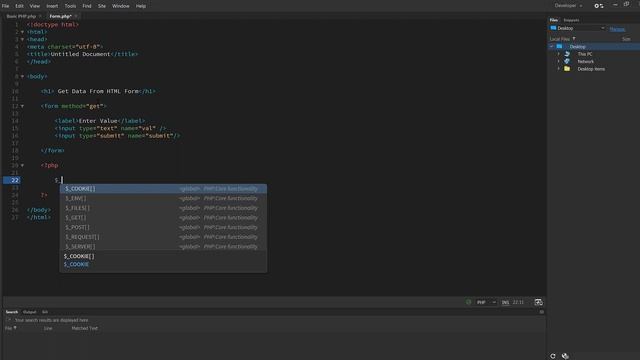Choose $_POST[] from the autocomplete list
The height and width of the screenshot is (360, 640).
tap(163, 227)
